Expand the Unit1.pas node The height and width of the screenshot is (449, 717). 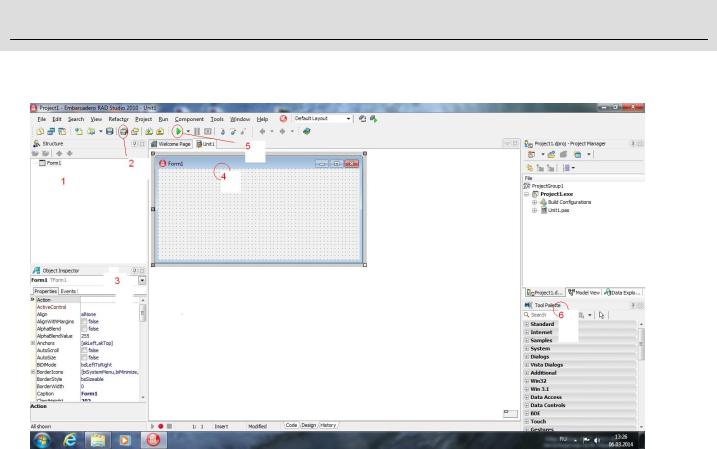534,210
